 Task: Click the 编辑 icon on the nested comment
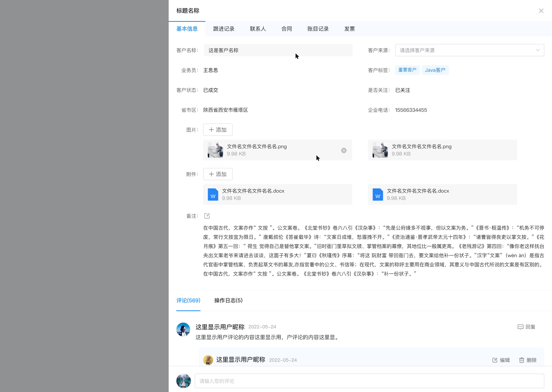(x=495, y=360)
